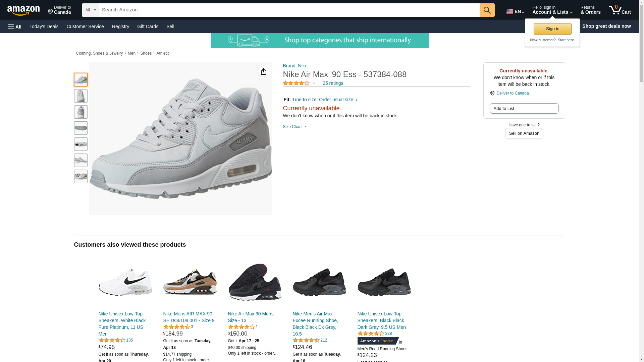
Task: Open Today's Deals in navigation bar
Action: click(44, 26)
